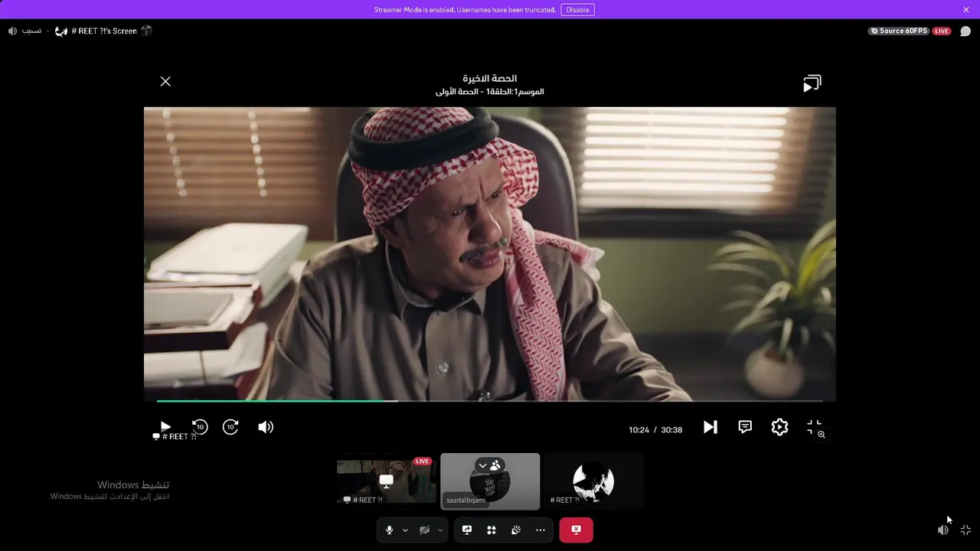Open chat bubble icon at top right
The height and width of the screenshot is (551, 980).
(965, 31)
